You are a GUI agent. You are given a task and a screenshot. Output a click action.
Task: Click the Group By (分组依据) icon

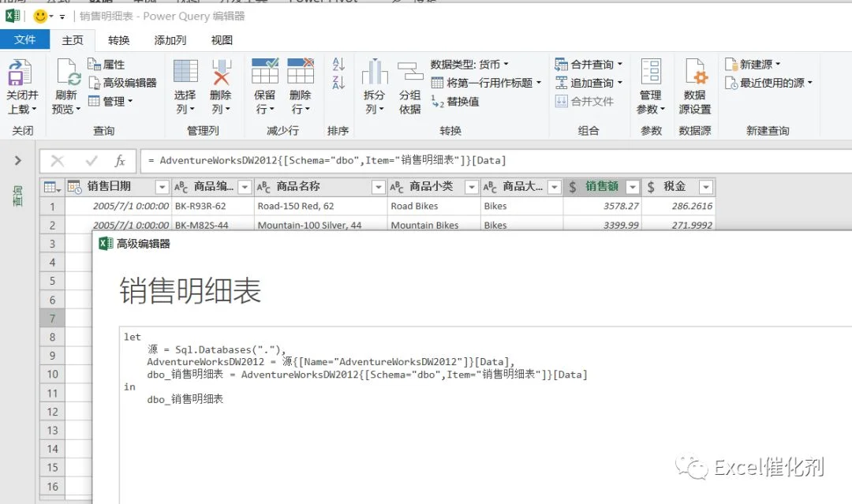(x=410, y=73)
